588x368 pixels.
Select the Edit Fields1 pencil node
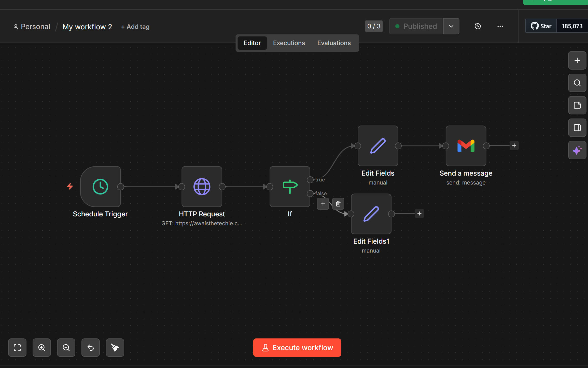point(371,214)
